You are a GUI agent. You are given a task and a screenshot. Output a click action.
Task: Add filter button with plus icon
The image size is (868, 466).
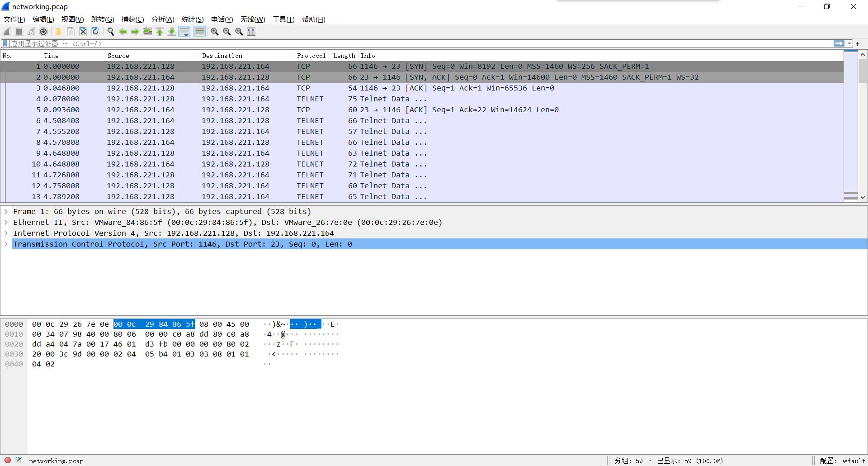coord(858,43)
